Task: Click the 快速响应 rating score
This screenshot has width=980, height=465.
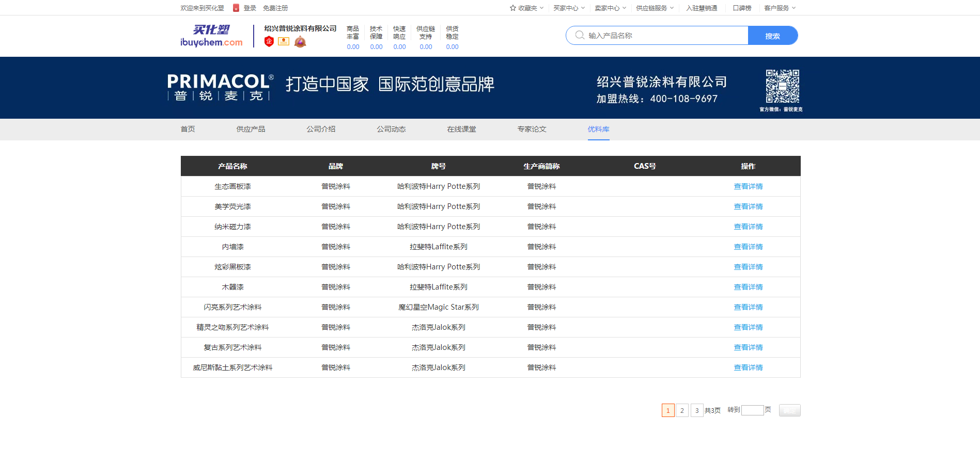Action: click(399, 47)
